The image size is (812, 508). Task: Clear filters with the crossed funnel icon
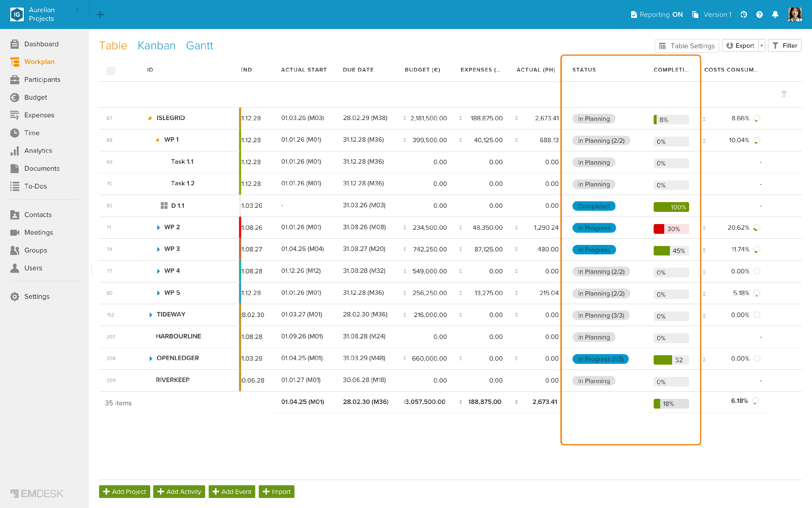click(x=784, y=94)
